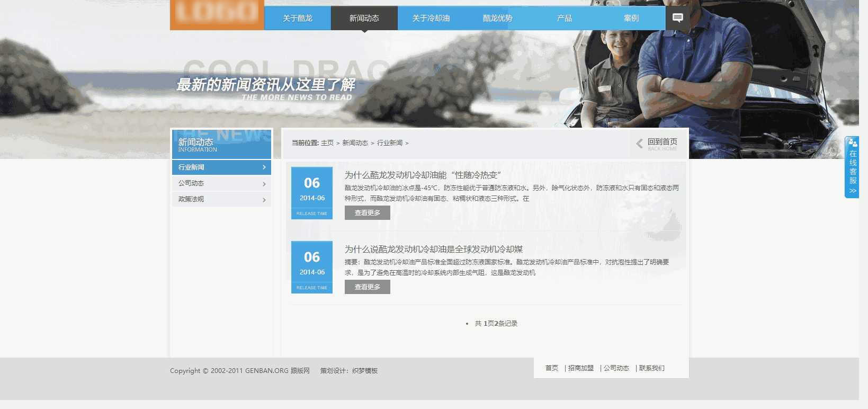
Task: Click footer link 联系我们
Action: click(652, 368)
